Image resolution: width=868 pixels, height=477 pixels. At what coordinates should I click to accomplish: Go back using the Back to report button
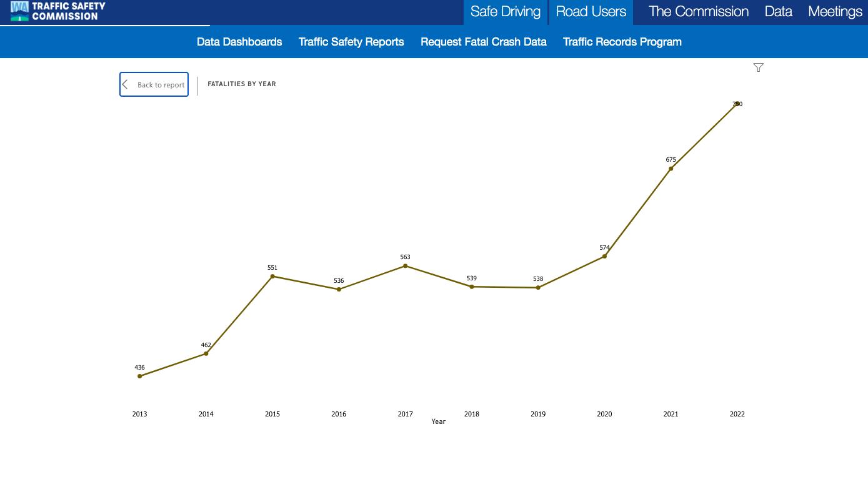tap(154, 84)
